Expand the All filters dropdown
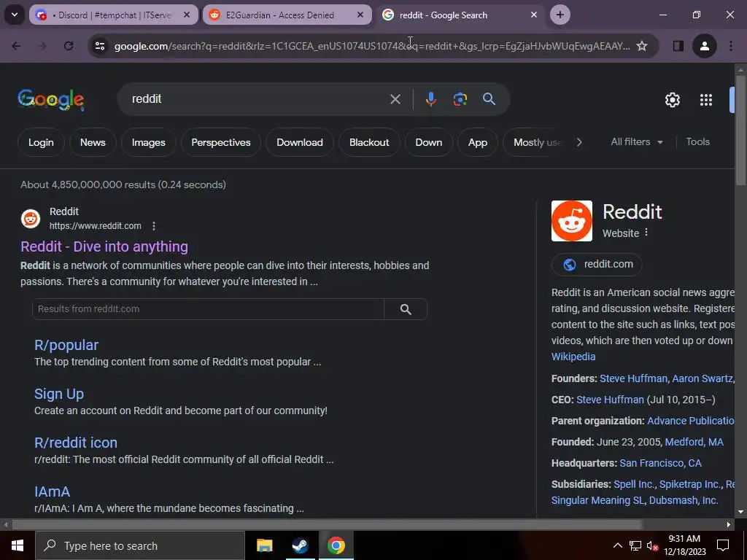Viewport: 747px width, 560px height. (636, 142)
